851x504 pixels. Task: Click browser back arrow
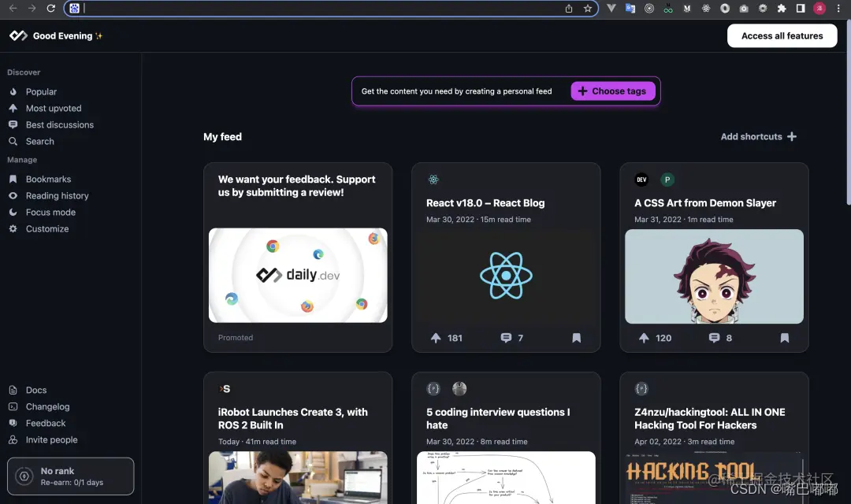pyautogui.click(x=13, y=8)
